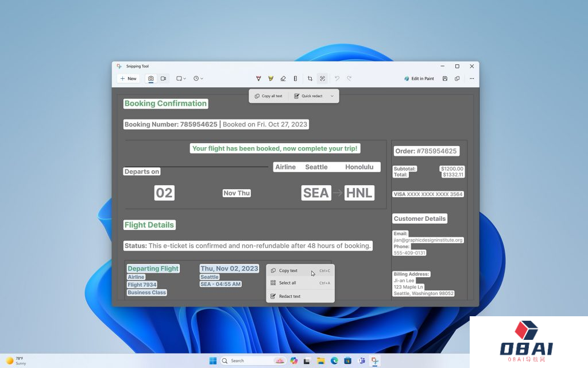
Task: Switch to video Record mode
Action: coord(163,78)
